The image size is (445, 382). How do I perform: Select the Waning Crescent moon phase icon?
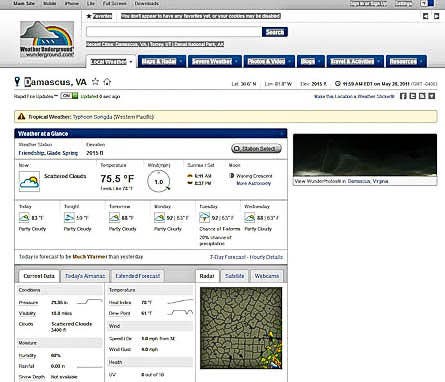[232, 175]
